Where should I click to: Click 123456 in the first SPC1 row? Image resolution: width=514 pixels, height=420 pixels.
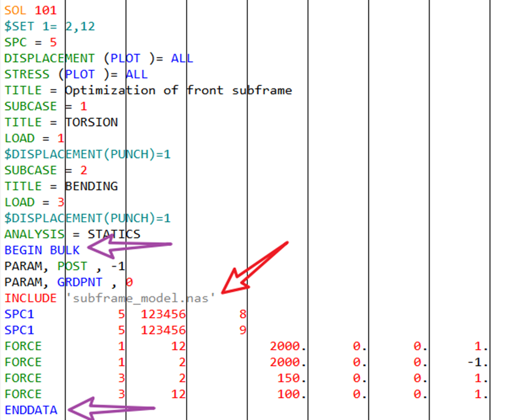(163, 314)
